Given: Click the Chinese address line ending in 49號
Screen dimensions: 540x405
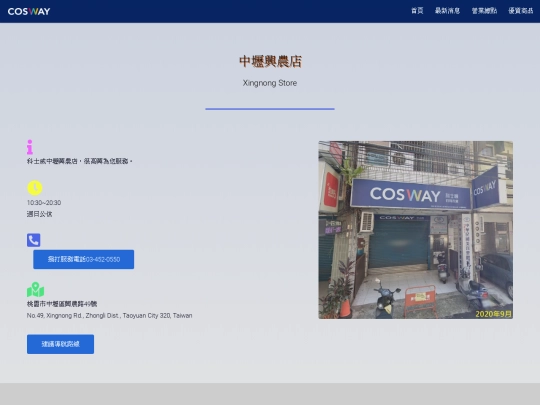Looking at the screenshot, I should click(62, 304).
